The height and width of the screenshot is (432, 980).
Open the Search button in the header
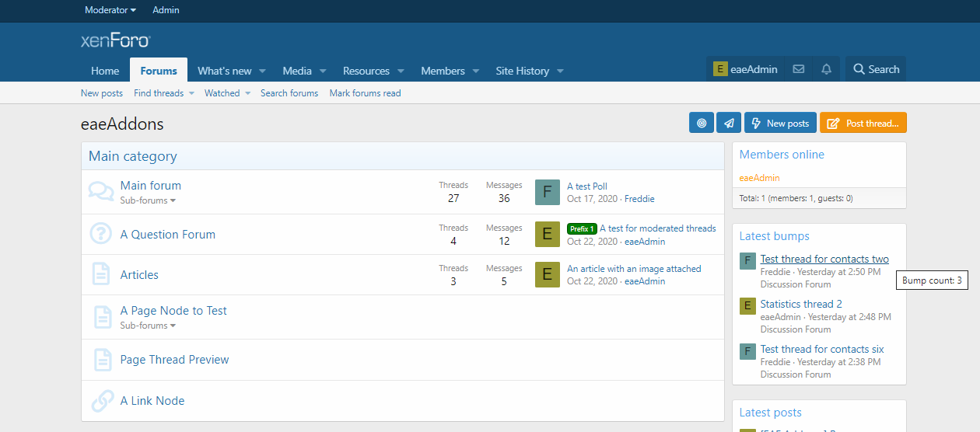click(x=876, y=69)
